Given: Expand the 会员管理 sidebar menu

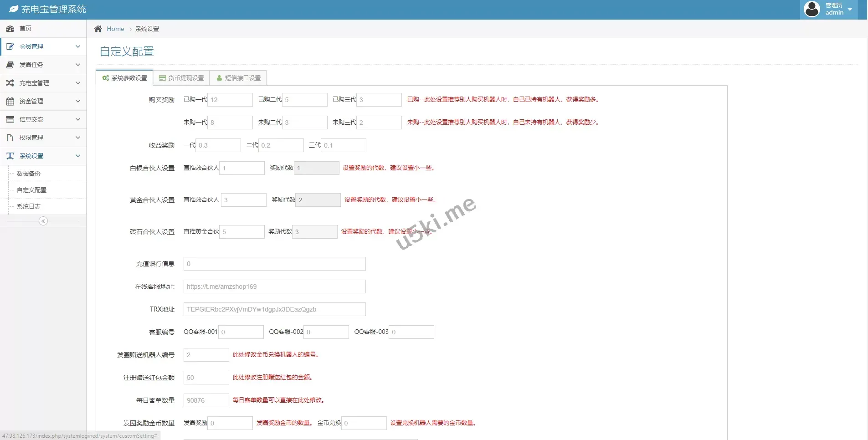Looking at the screenshot, I should point(78,46).
